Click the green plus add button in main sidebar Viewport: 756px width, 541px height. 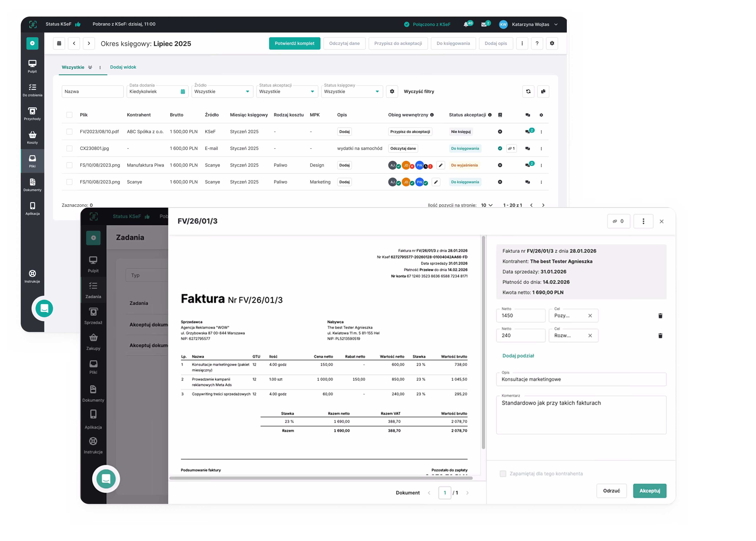(32, 43)
